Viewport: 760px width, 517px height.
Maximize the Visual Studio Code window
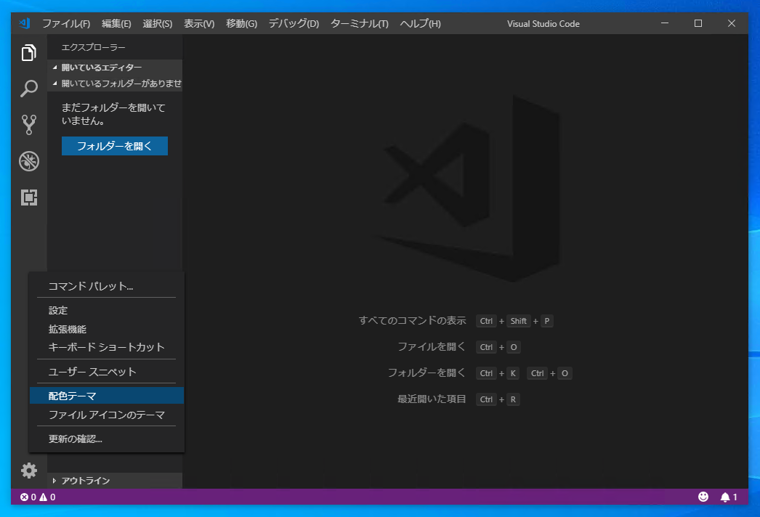pos(698,23)
